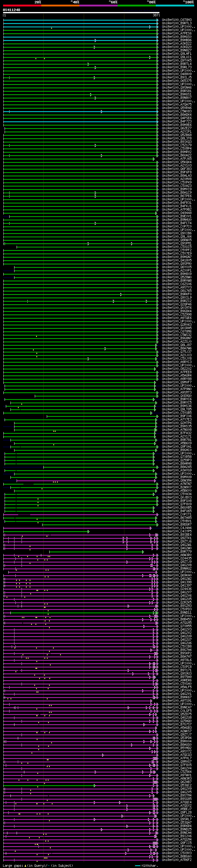This screenshot has width=197, height=868.
Task: Select hit label UniRef100_A7R6F2
Action: [x=177, y=860]
